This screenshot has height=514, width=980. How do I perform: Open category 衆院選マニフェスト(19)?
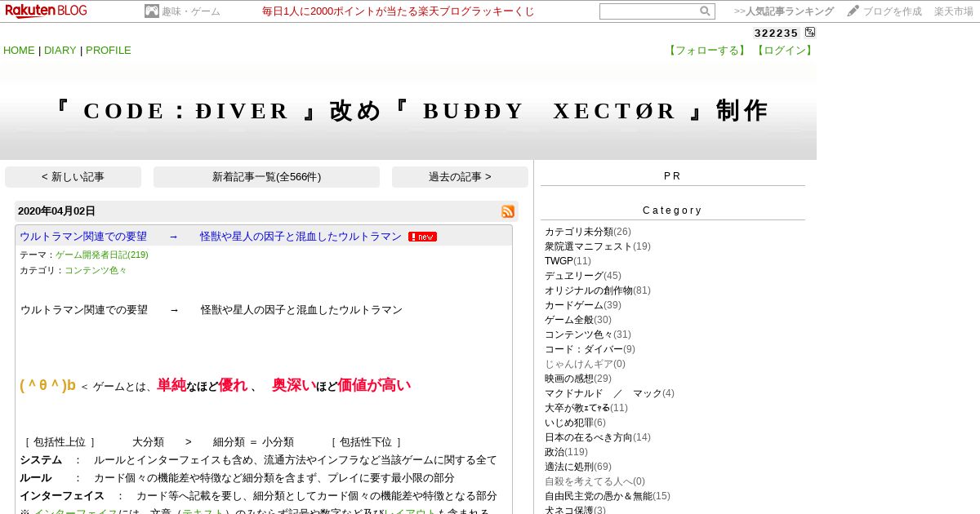[x=598, y=246]
